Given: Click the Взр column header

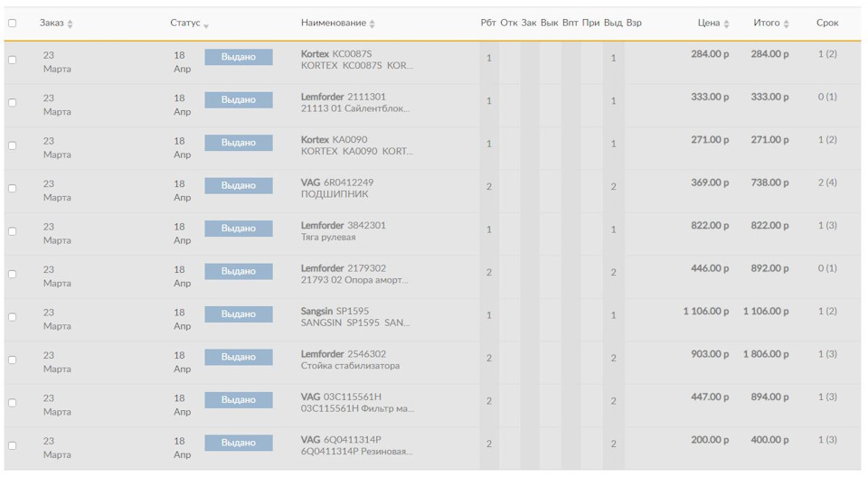Looking at the screenshot, I should click(634, 23).
